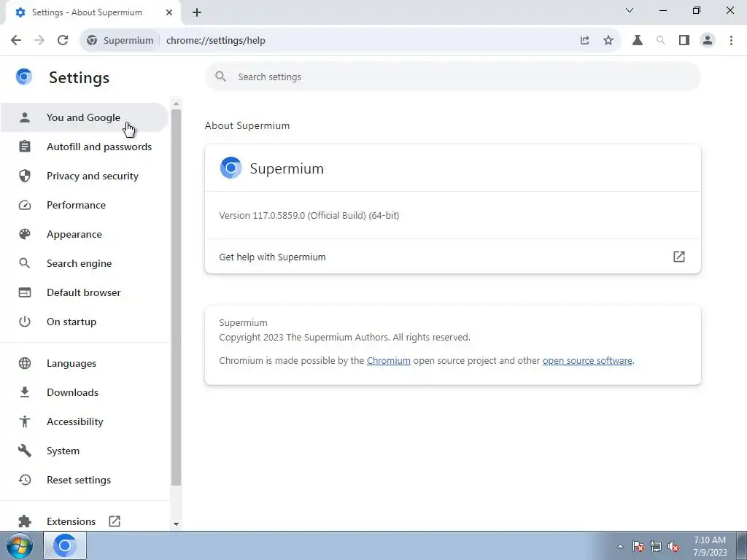Click the Appearance palette icon

pyautogui.click(x=25, y=234)
